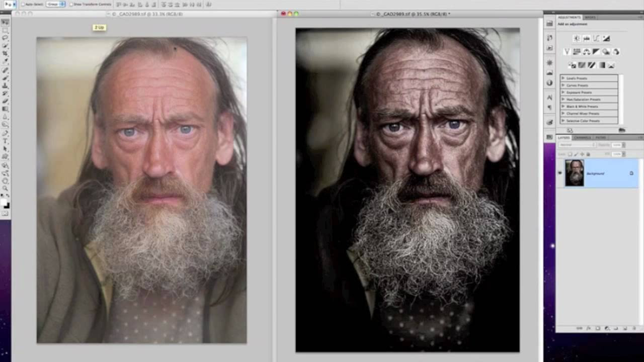Screen dimensions: 644x362
Task: Switch to the Channels tab
Action: point(583,138)
